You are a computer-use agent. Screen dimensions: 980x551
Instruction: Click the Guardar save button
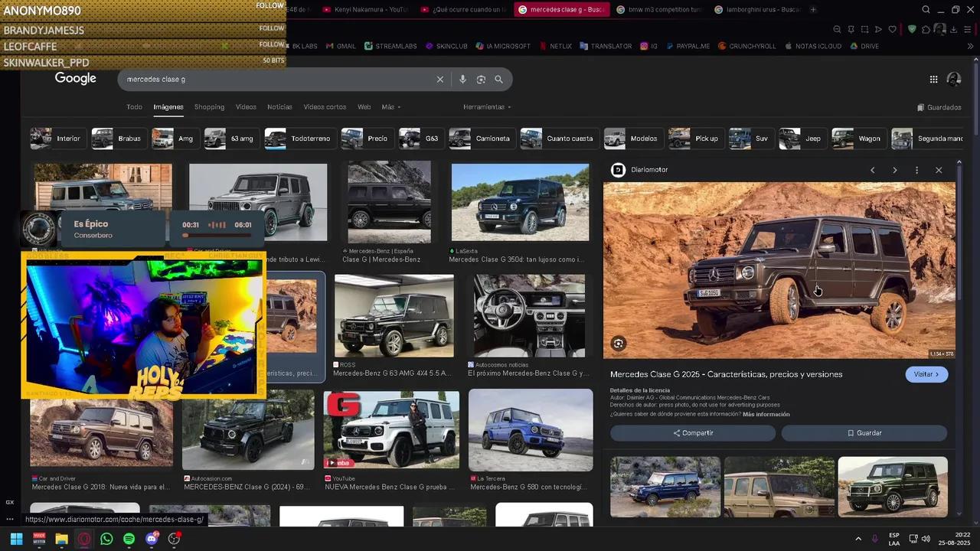864,433
